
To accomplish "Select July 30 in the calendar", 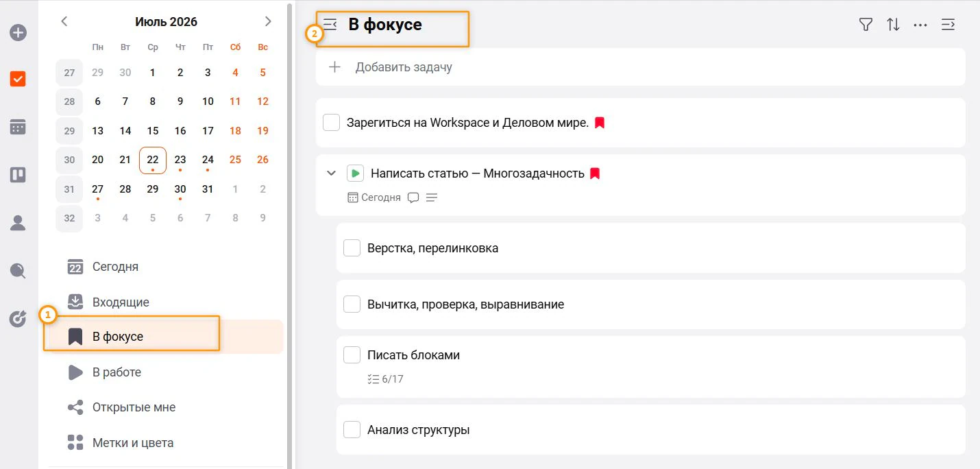I will tap(180, 189).
